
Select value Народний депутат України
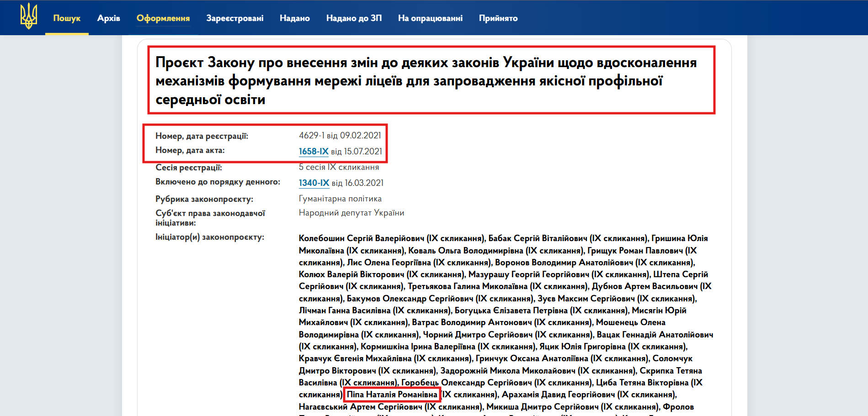coord(351,213)
